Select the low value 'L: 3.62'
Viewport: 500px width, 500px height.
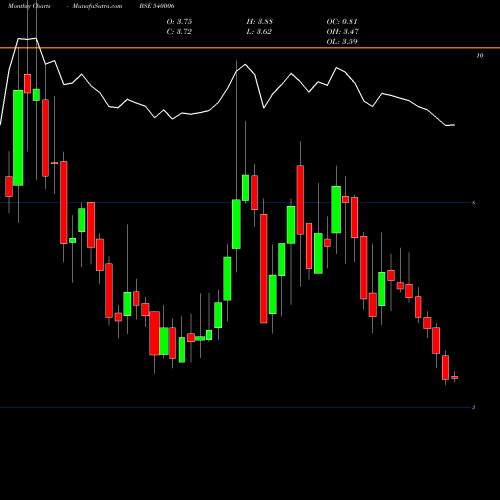(259, 32)
